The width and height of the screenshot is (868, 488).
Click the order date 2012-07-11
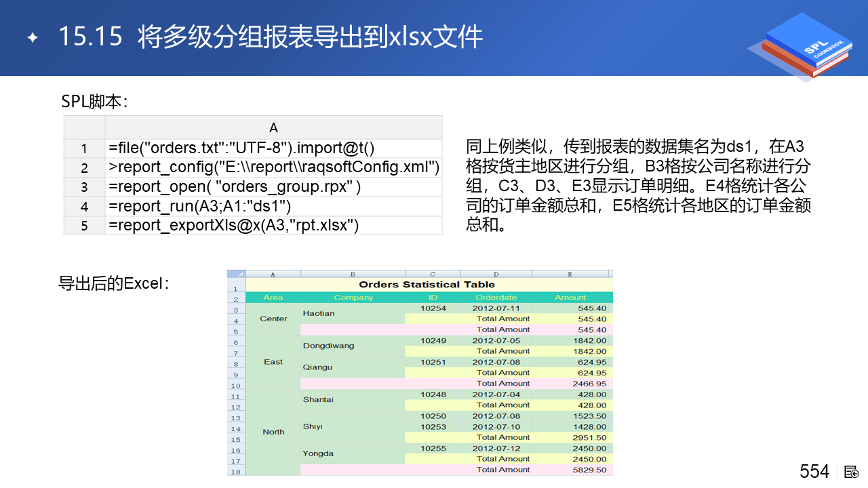coord(496,308)
